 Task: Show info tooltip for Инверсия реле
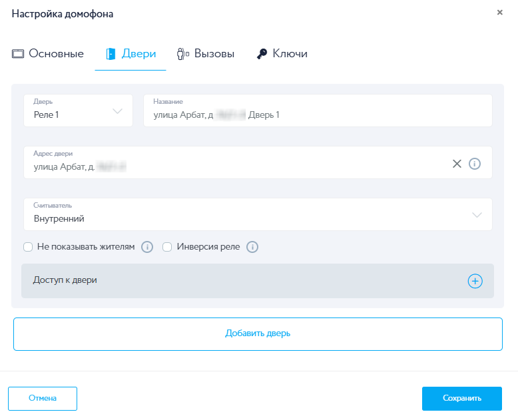(x=252, y=247)
